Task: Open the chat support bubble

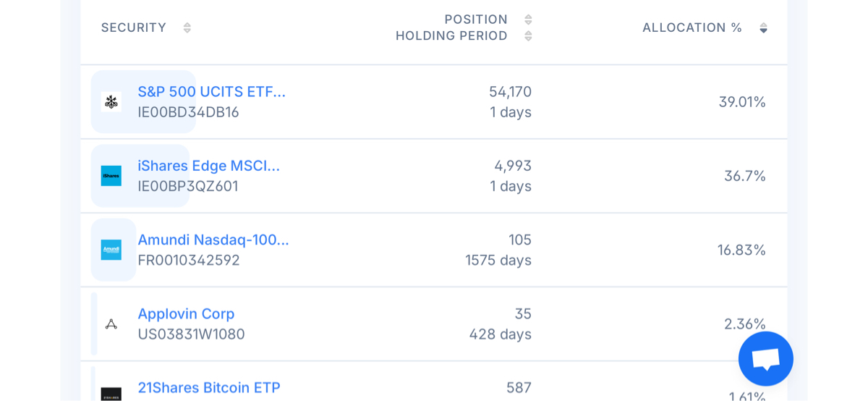Action: [x=765, y=359]
